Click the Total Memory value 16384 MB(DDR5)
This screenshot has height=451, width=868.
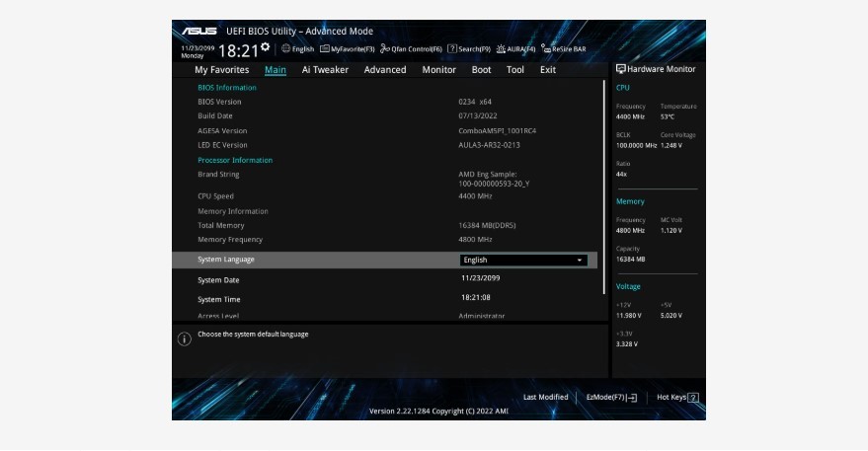(487, 226)
